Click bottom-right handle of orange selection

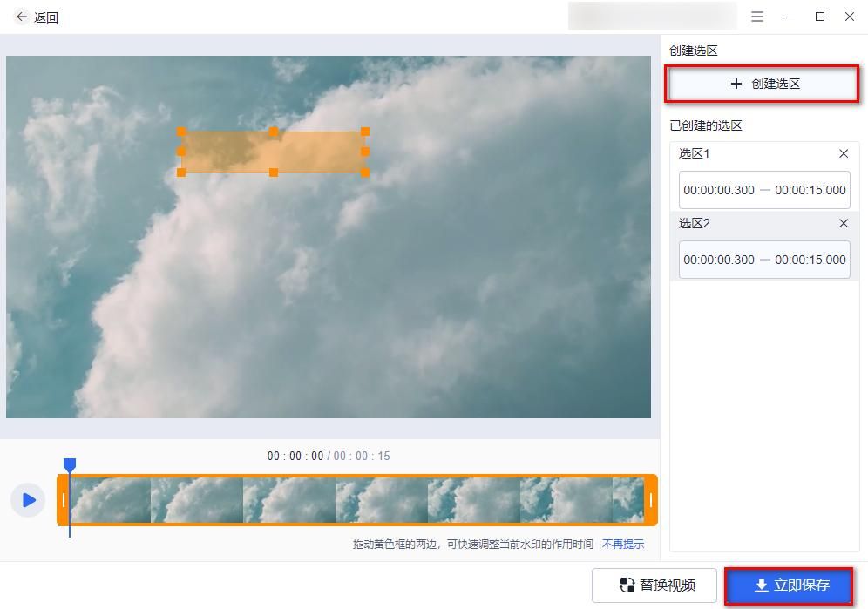click(365, 173)
